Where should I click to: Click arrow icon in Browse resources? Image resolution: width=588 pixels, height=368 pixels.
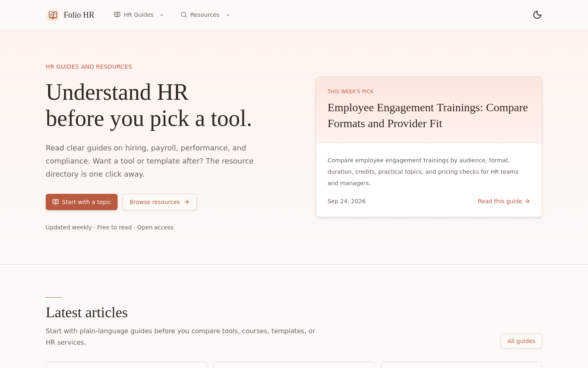187,202
